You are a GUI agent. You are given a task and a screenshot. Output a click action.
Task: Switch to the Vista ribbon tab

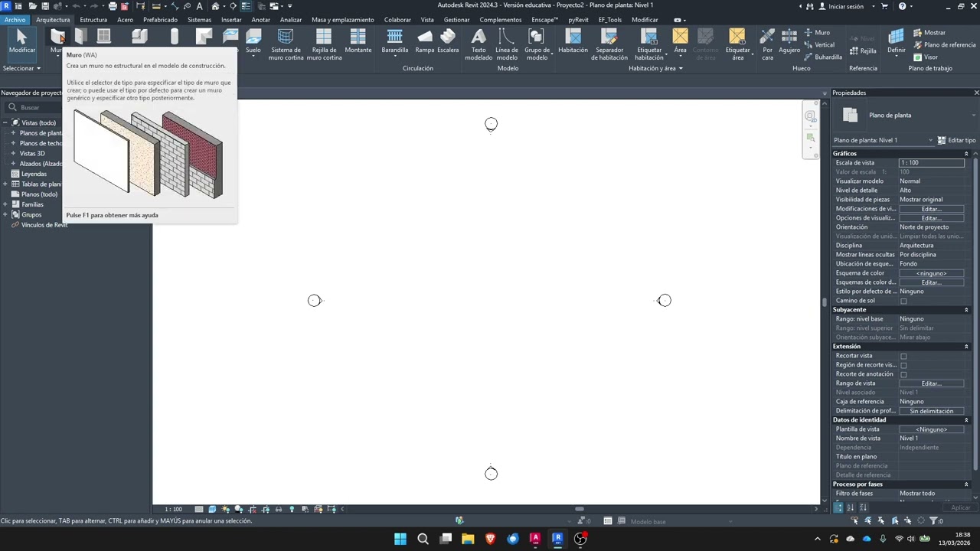click(x=427, y=20)
